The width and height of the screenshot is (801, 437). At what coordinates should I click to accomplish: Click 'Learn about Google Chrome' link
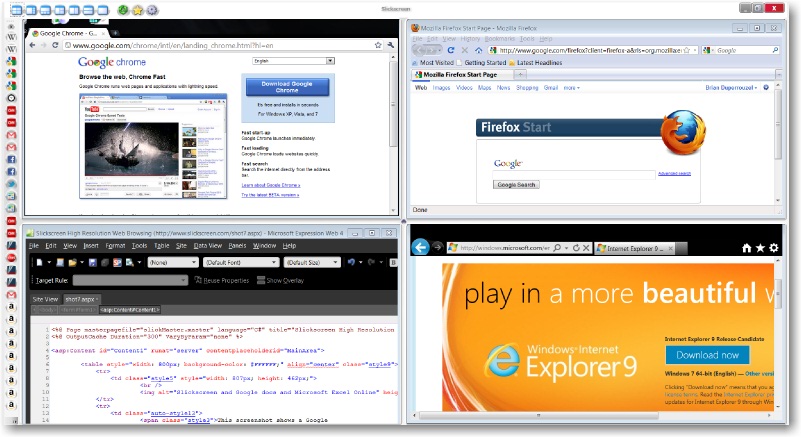[x=271, y=185]
